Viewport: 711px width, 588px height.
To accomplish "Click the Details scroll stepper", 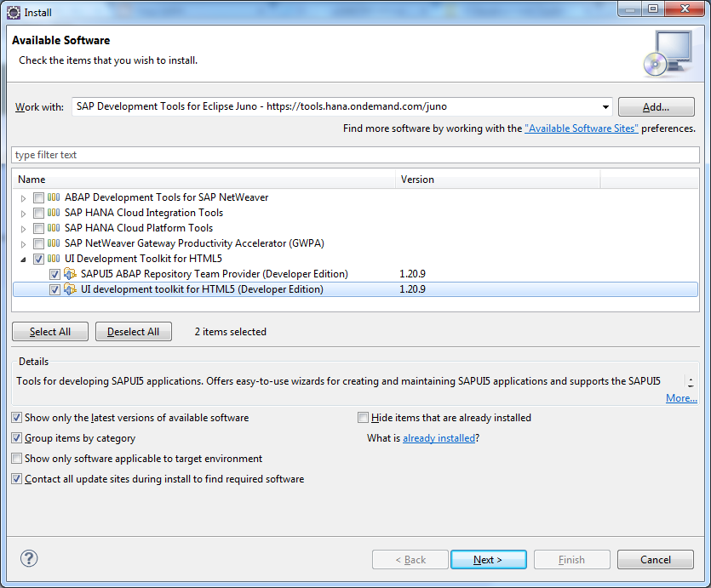I will pos(691,382).
